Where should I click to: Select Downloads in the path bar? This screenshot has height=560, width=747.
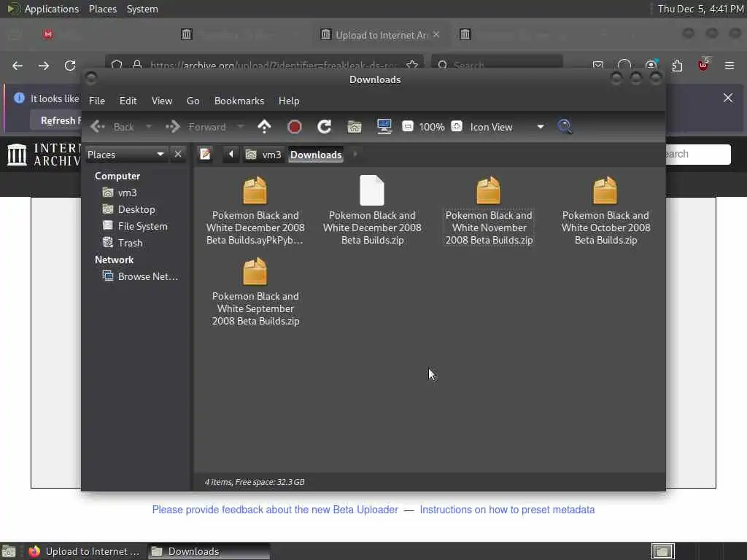click(316, 155)
